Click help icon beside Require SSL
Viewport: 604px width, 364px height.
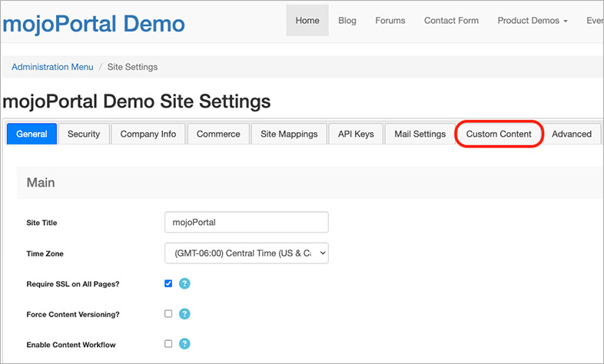pyautogui.click(x=184, y=283)
